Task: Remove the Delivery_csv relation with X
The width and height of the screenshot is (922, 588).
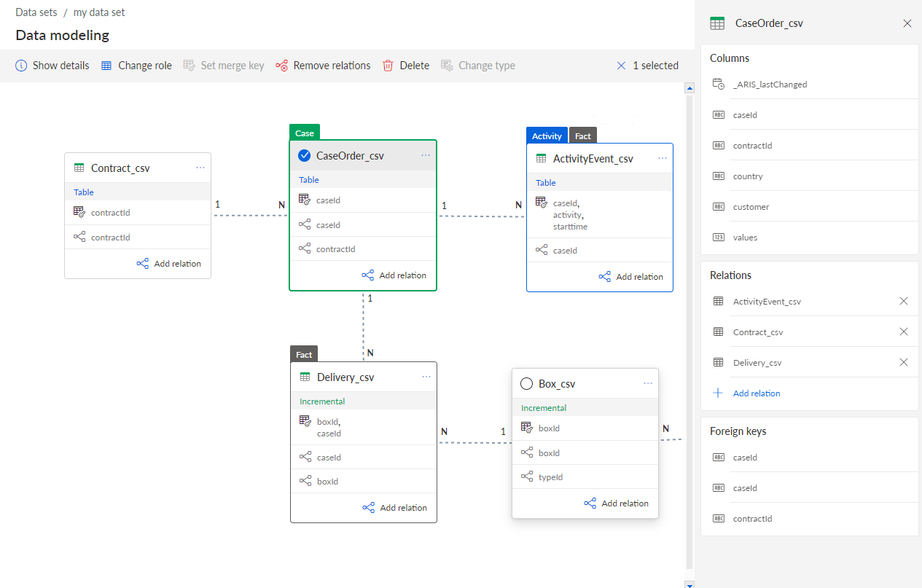Action: pos(904,362)
